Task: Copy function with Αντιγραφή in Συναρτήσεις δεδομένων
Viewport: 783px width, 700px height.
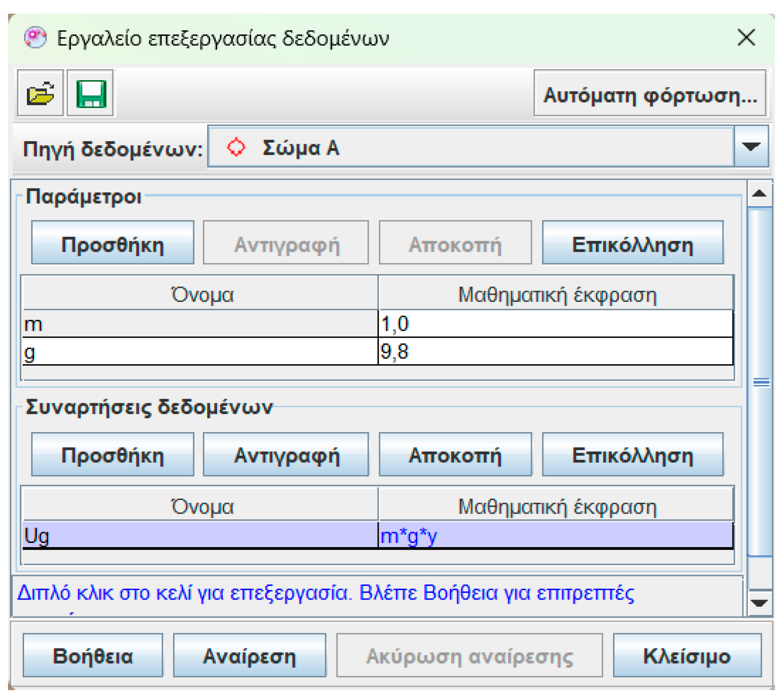Action: [x=286, y=454]
